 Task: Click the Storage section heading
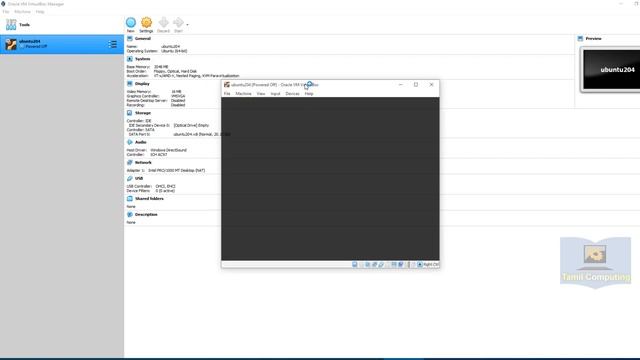coord(143,113)
